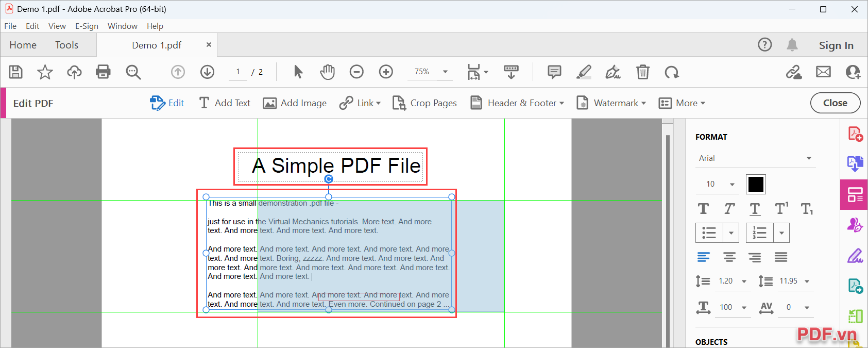Justify the text alignment

[781, 257]
